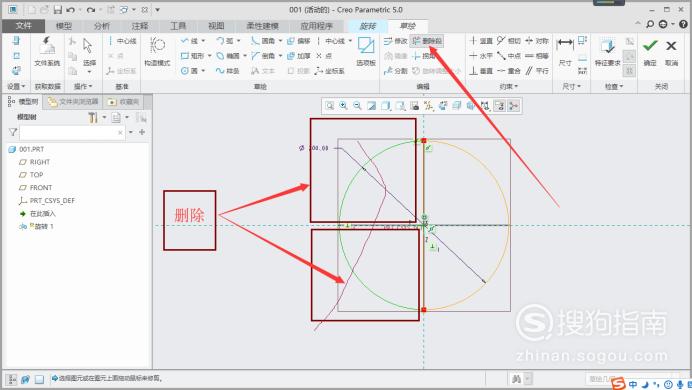This screenshot has width=692, height=390.
Task: Open the 收藏夹 (Favorites) panel tab
Action: click(124, 102)
